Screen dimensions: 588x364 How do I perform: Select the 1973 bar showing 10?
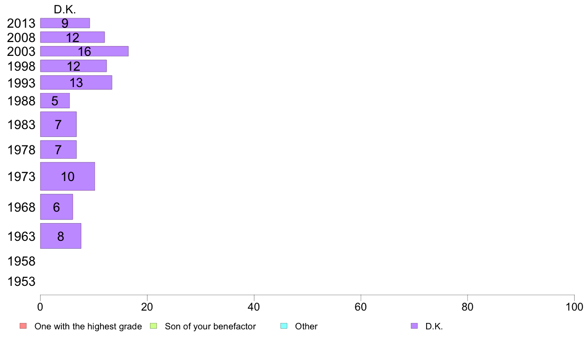67,176
